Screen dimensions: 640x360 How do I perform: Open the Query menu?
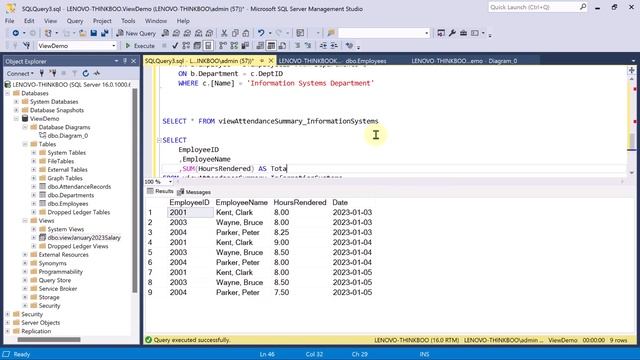pos(75,20)
